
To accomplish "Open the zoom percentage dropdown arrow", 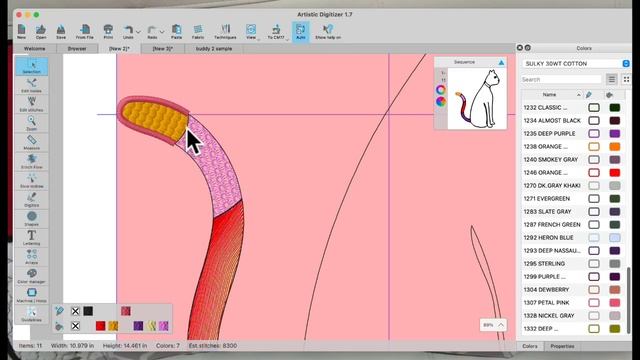I will (501, 325).
